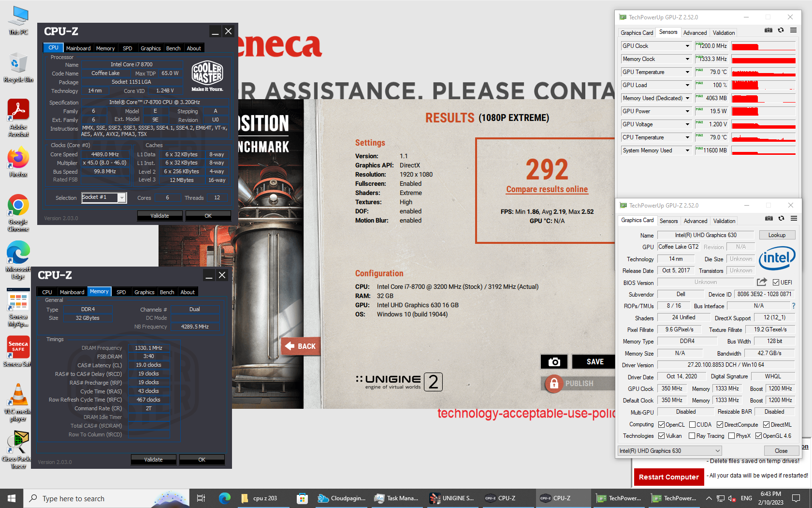812x508 pixels.
Task: Open the Windows Start menu
Action: [x=12, y=498]
